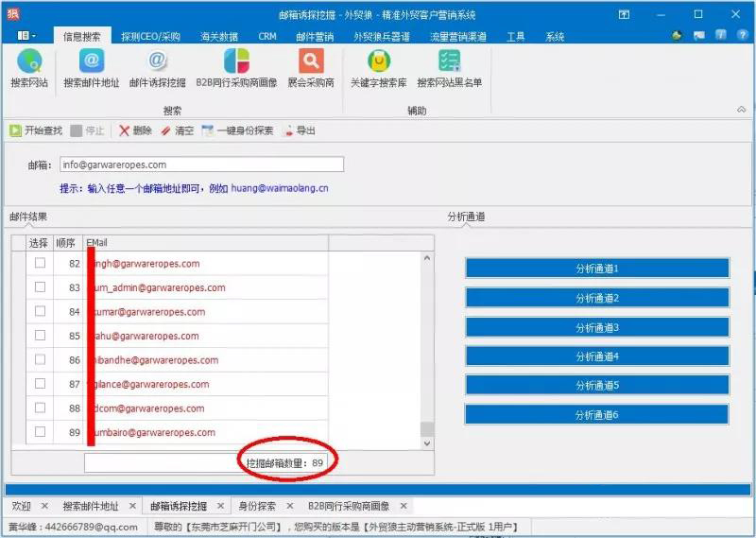This screenshot has width=756, height=538.
Task: Launch the 展会采购商 search icon
Action: point(310,69)
